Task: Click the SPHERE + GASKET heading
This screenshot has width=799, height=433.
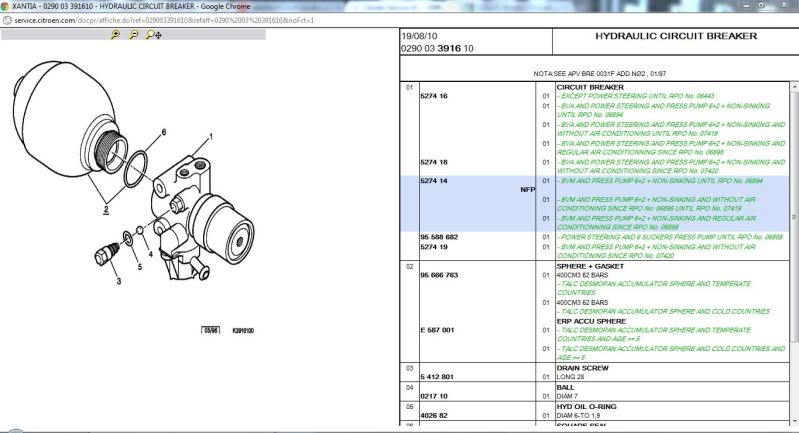Action: click(x=590, y=266)
